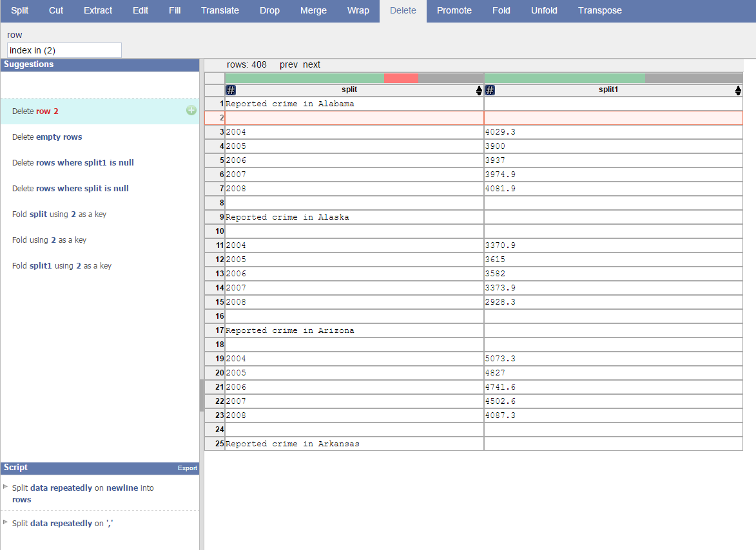This screenshot has width=756, height=550.
Task: Open the Transpose tab
Action: point(599,10)
